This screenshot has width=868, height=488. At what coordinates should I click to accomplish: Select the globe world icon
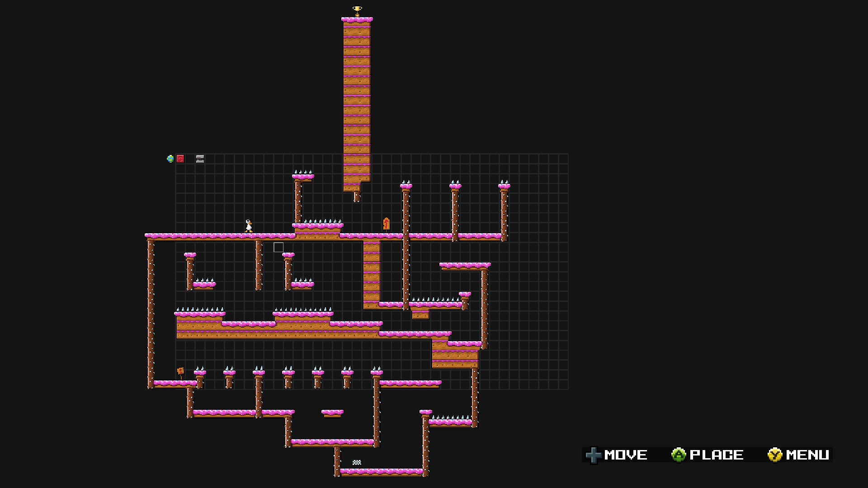click(x=170, y=159)
